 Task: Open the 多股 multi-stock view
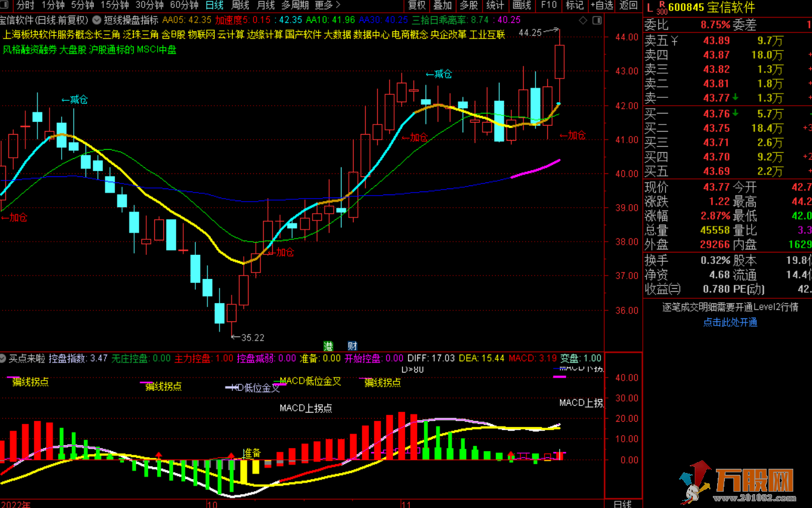tap(469, 5)
